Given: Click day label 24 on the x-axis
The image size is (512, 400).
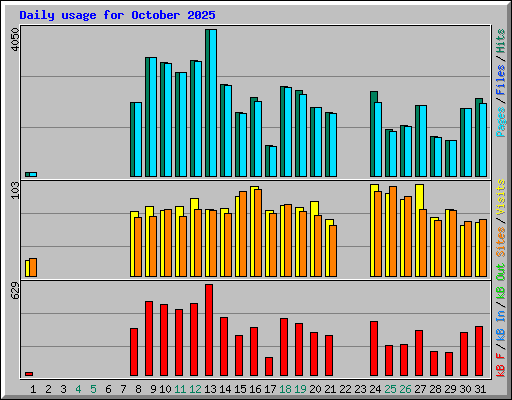Looking at the screenshot, I should [375, 389].
